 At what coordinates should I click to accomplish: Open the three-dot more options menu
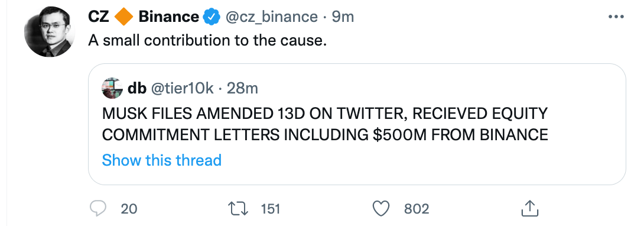tap(616, 17)
